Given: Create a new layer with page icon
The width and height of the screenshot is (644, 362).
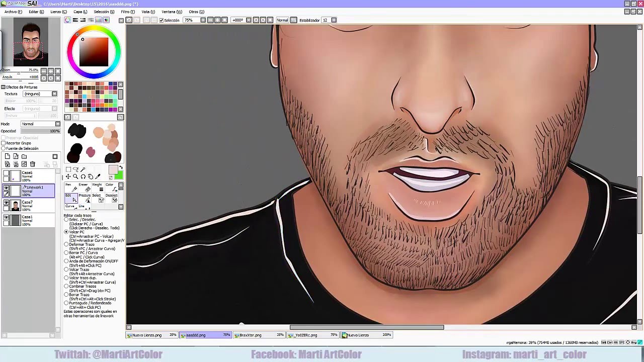Looking at the screenshot, I should (x=7, y=157).
